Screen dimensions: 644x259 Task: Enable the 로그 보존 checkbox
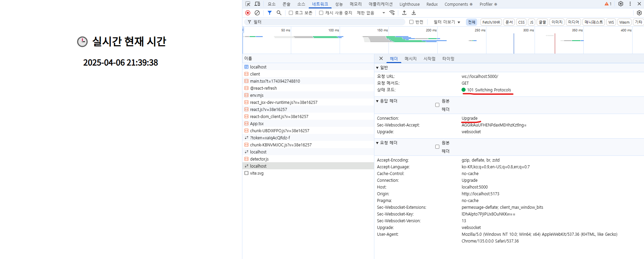click(x=291, y=13)
